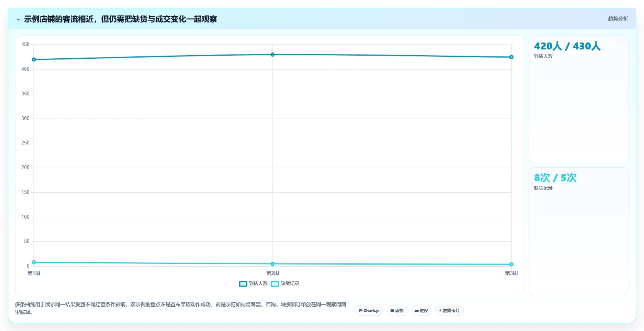Click the 第2周 point on 到店人数 line

click(x=272, y=54)
